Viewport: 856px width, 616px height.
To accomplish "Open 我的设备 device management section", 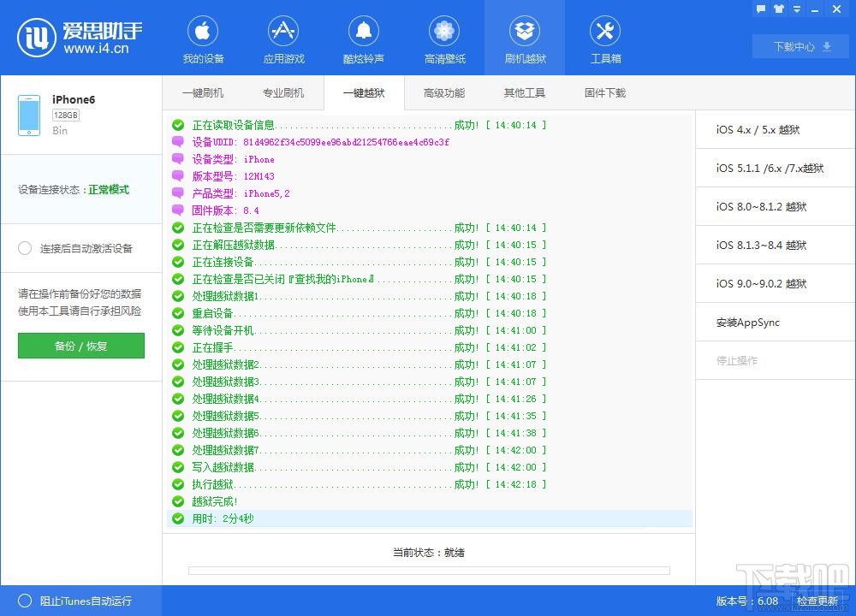I will coord(202,38).
